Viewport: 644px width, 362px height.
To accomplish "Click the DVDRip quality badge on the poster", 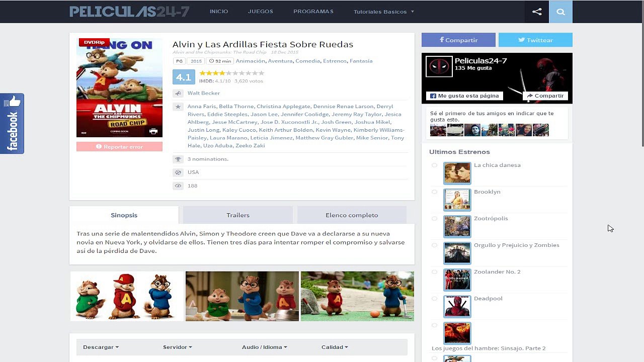I will pyautogui.click(x=94, y=42).
